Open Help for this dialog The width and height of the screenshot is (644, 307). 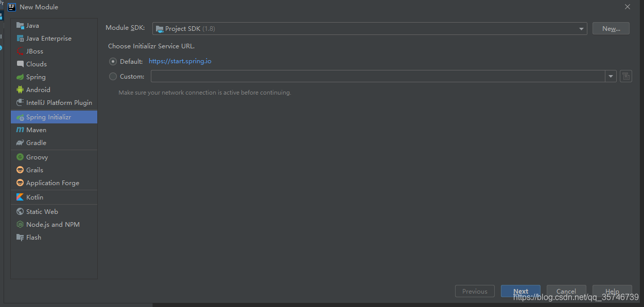pos(612,291)
